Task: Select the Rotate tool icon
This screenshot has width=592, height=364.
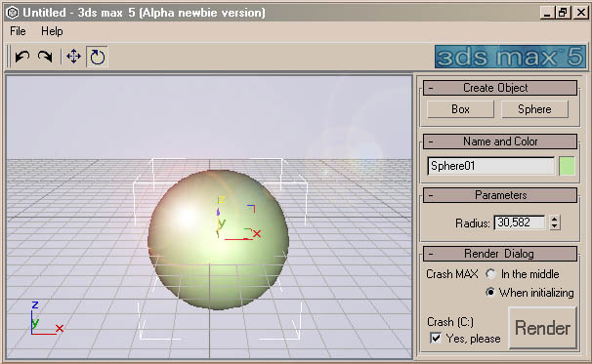Action: click(x=98, y=57)
